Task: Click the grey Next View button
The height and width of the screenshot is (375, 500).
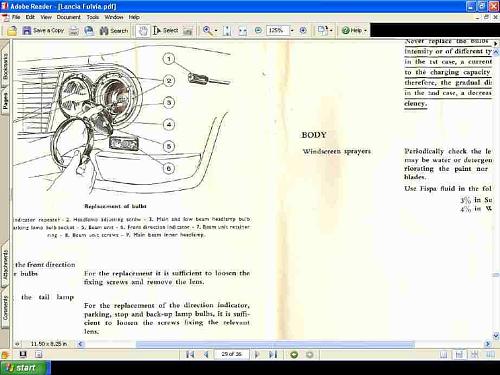Action: click(310, 354)
